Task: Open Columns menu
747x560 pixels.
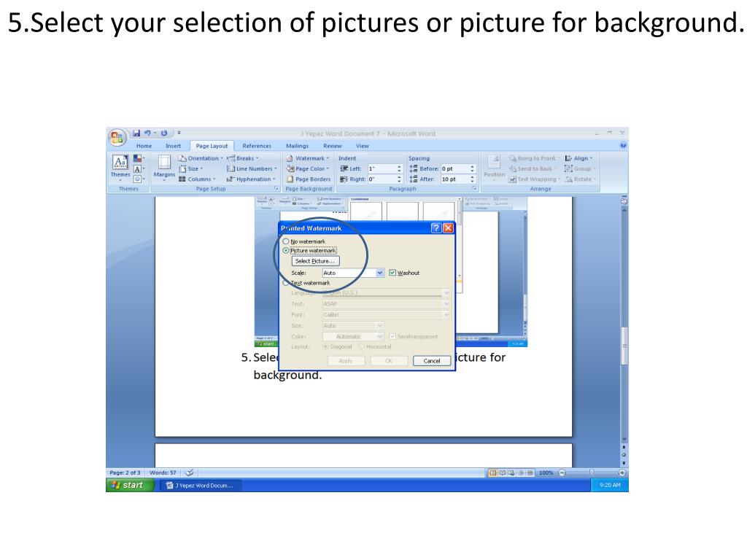Action: 197,179
